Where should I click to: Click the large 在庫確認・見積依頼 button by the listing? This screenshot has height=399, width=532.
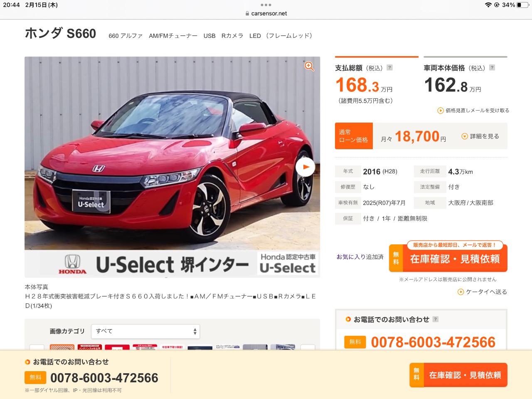(448, 259)
